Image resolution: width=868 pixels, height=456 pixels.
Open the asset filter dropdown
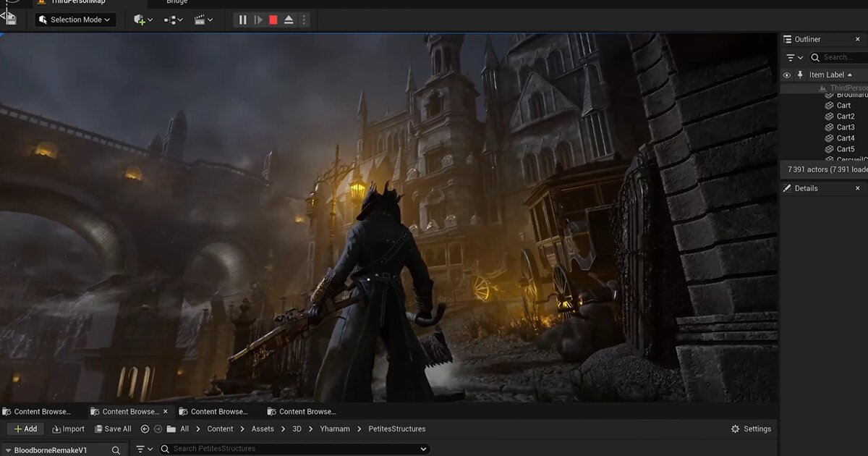coord(145,449)
